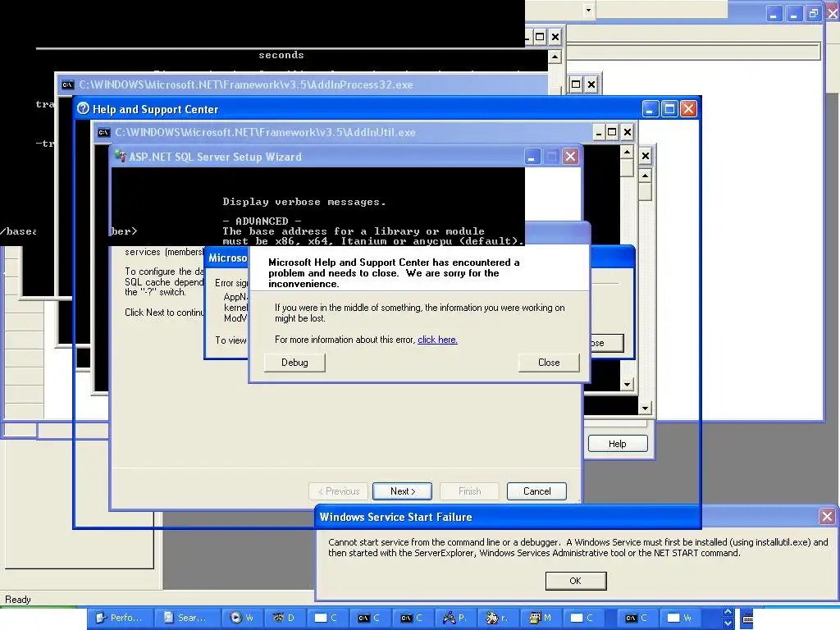Click scroll-down arrow in AddInUtil.exe console
This screenshot has width=840, height=630.
click(627, 385)
